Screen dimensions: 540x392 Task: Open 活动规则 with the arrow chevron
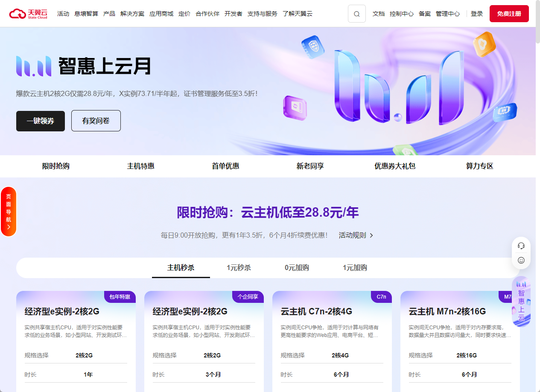coord(356,235)
